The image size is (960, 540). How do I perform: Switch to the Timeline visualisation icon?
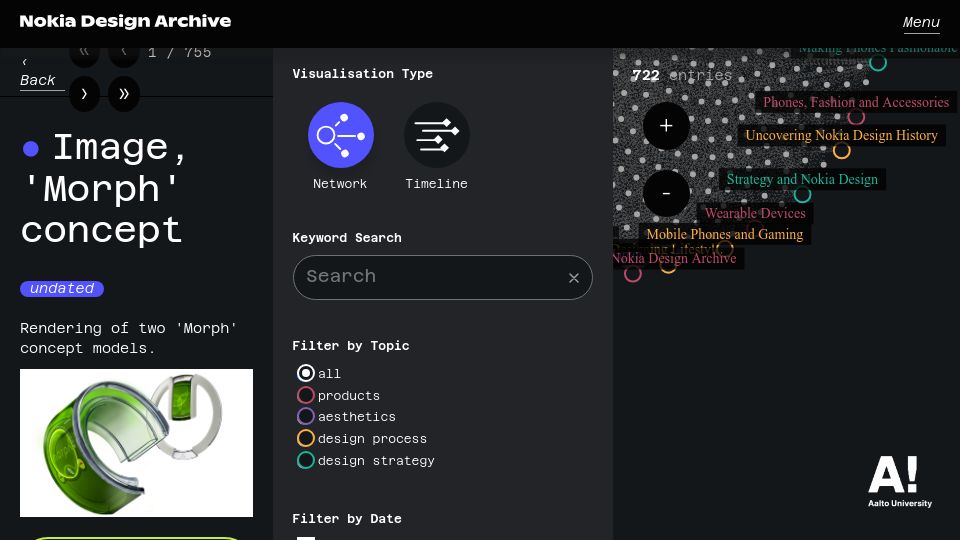[437, 135]
